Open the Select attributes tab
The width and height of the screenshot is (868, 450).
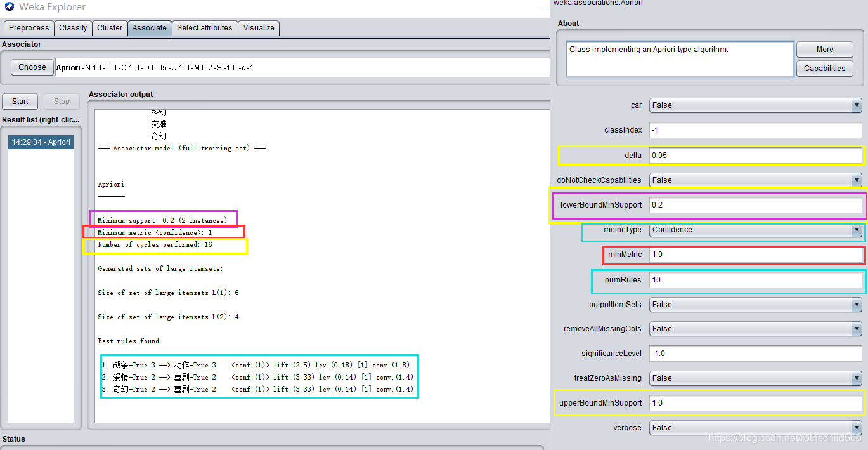(205, 28)
